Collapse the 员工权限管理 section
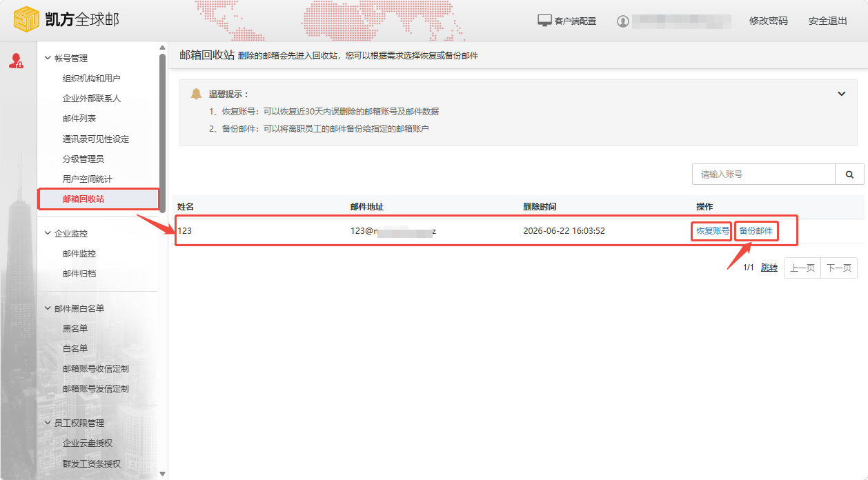The width and height of the screenshot is (868, 480). pos(48,423)
